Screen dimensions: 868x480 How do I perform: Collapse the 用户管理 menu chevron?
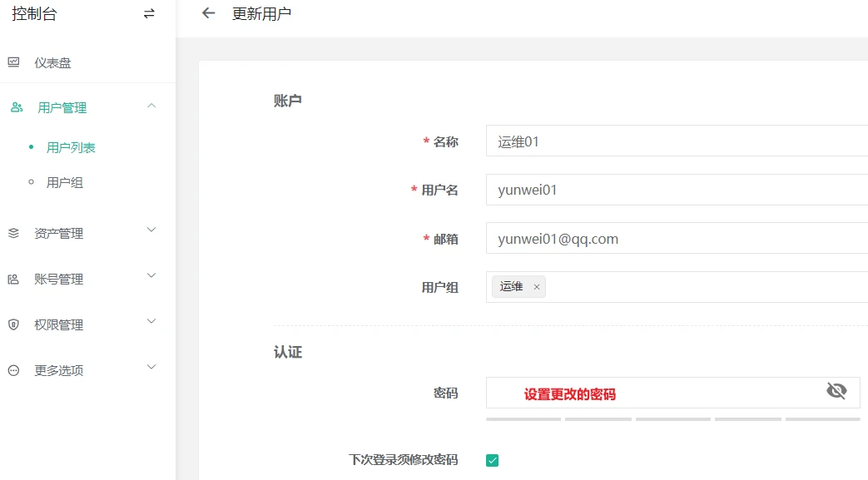(x=151, y=106)
